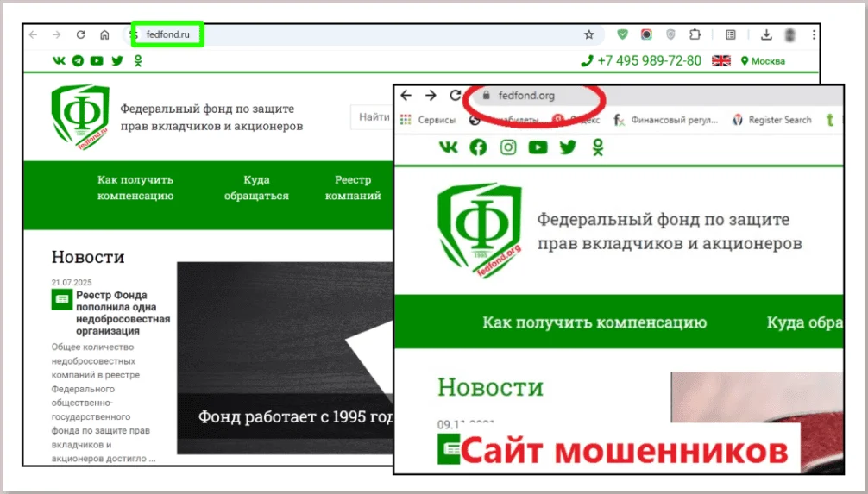Viewport: 868px width, 494px height.
Task: Open Twitter icon on fedfond.org site
Action: (x=568, y=147)
